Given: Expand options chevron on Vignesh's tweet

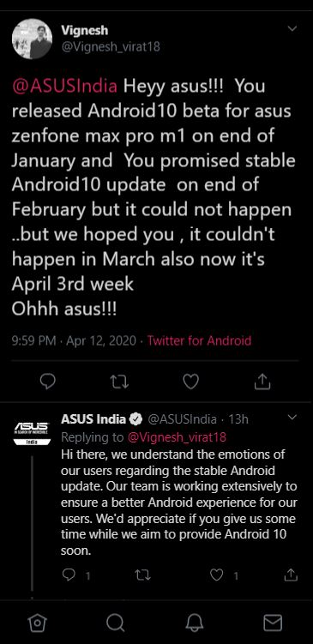Looking at the screenshot, I should point(292,29).
